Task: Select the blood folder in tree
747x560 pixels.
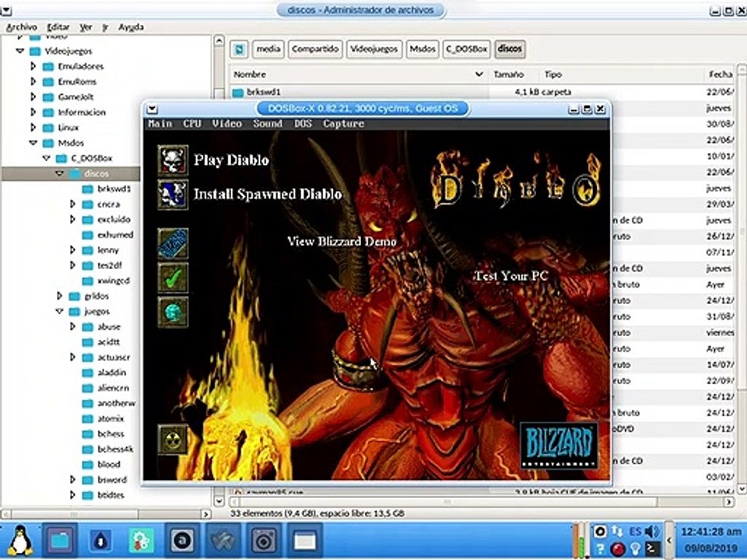Action: click(109, 464)
